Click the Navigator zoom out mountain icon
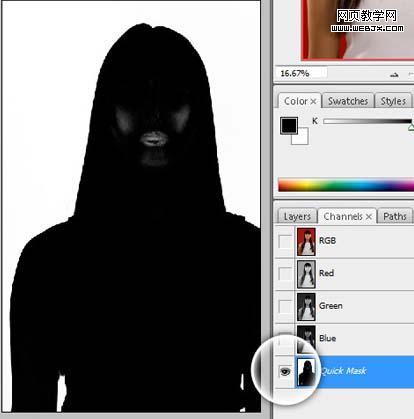The width and height of the screenshot is (414, 419). pos(394,75)
